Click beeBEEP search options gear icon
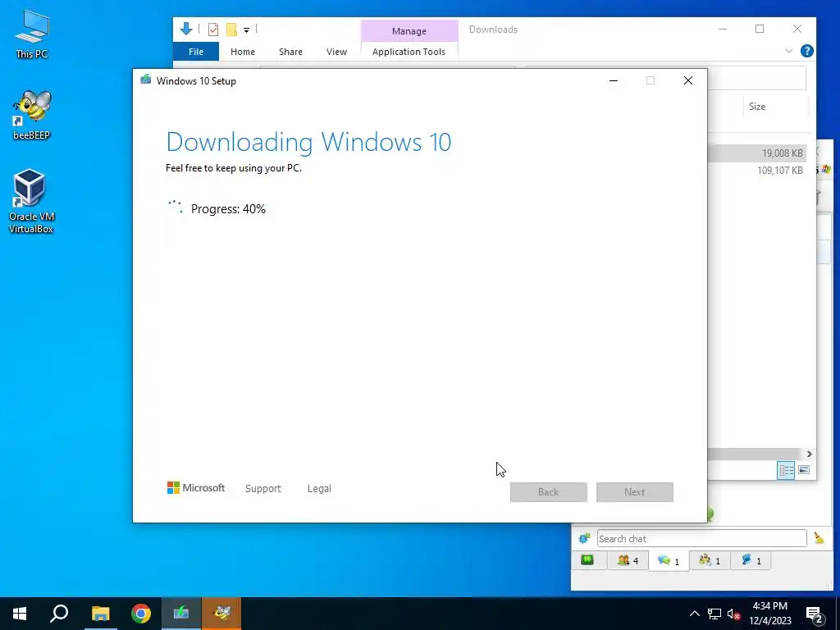Screen dimensions: 840x630 tap(584, 538)
